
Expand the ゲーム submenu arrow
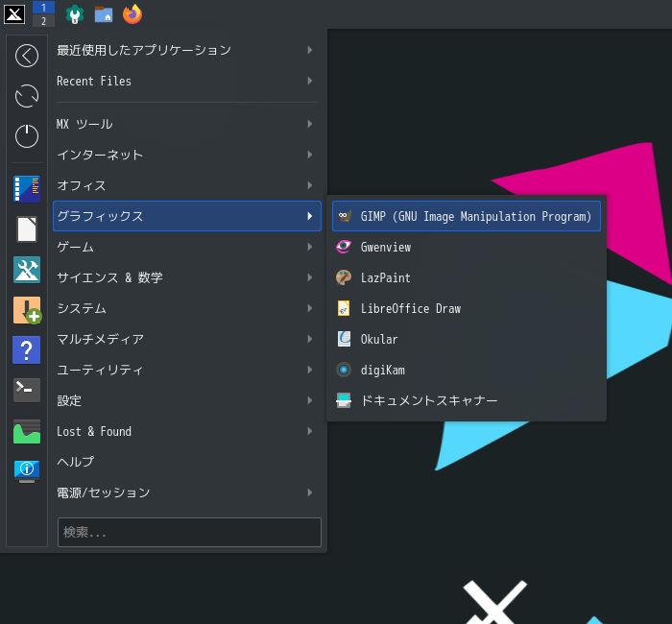[x=310, y=247]
